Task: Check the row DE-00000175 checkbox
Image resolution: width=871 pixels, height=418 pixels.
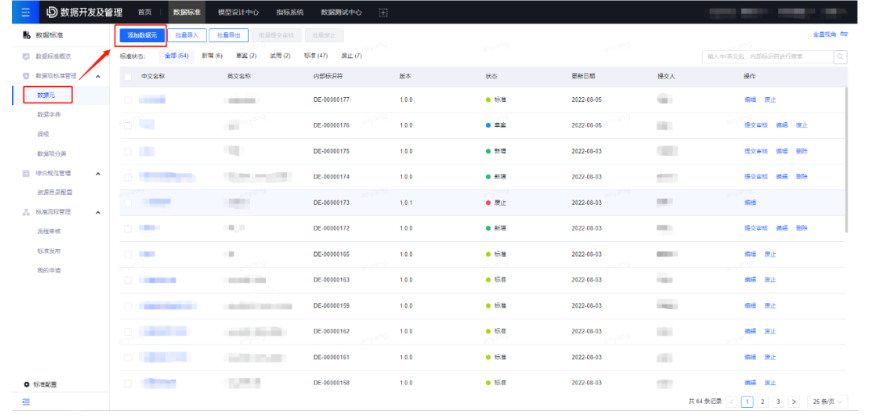Action: click(x=128, y=151)
